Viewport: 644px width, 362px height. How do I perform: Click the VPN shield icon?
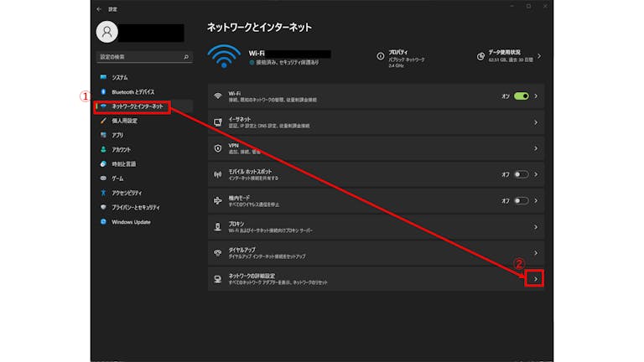click(x=218, y=148)
